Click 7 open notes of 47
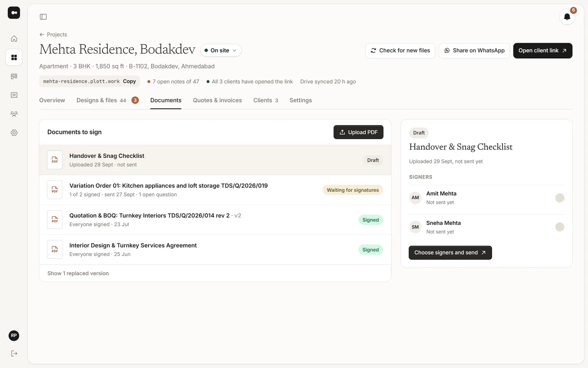This screenshot has height=368, width=588. pyautogui.click(x=173, y=82)
